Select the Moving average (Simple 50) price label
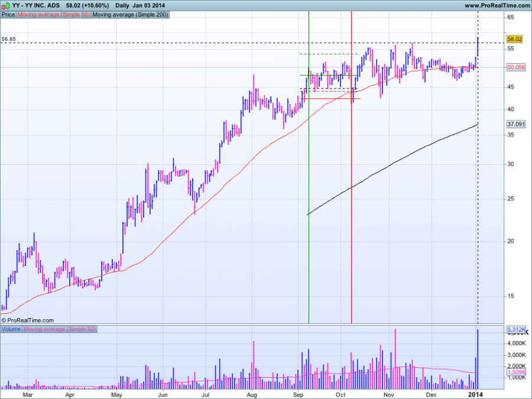 tap(54, 15)
